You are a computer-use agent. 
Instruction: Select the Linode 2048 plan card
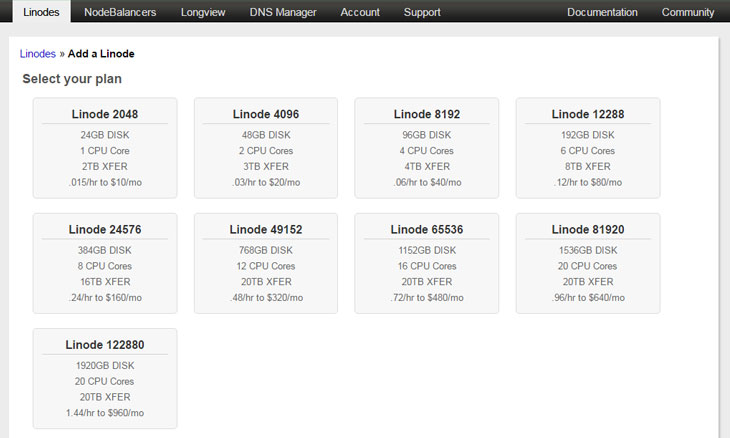point(105,148)
